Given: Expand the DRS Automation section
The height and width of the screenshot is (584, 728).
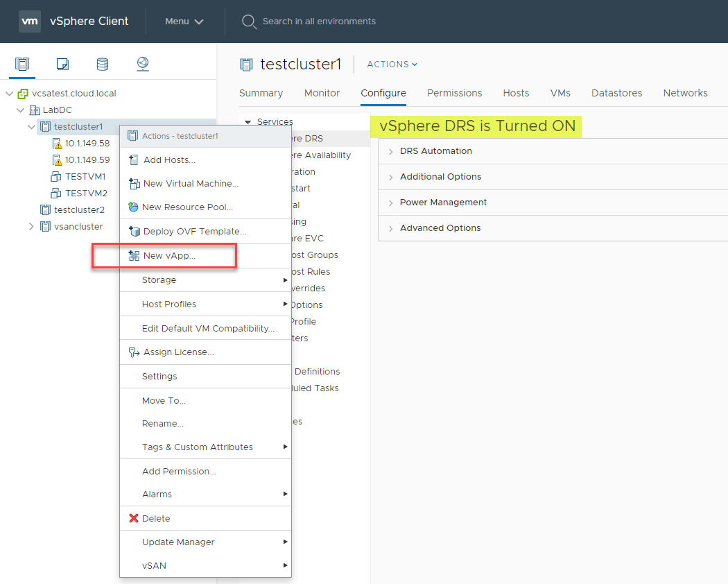Looking at the screenshot, I should click(391, 151).
